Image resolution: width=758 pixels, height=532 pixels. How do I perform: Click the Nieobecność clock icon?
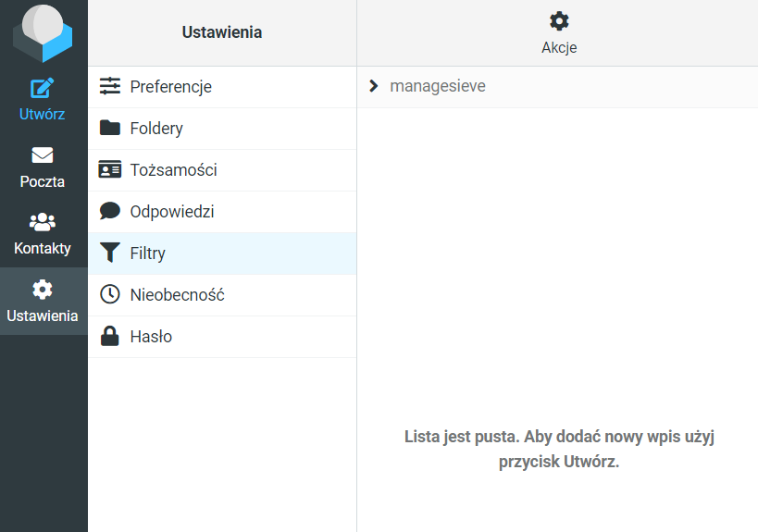[110, 294]
